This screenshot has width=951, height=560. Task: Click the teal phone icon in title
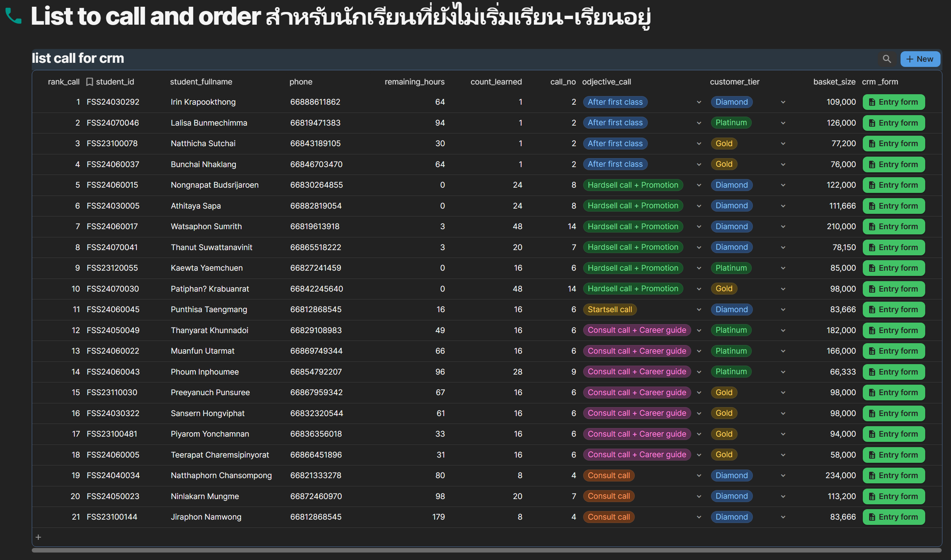tap(13, 16)
